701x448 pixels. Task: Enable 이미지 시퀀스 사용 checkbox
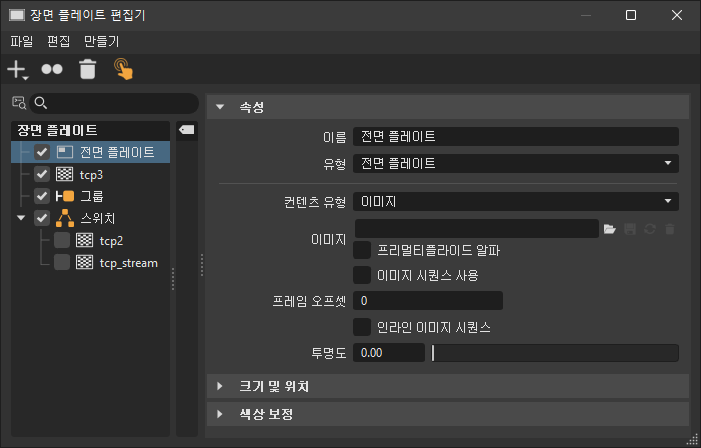pos(362,275)
